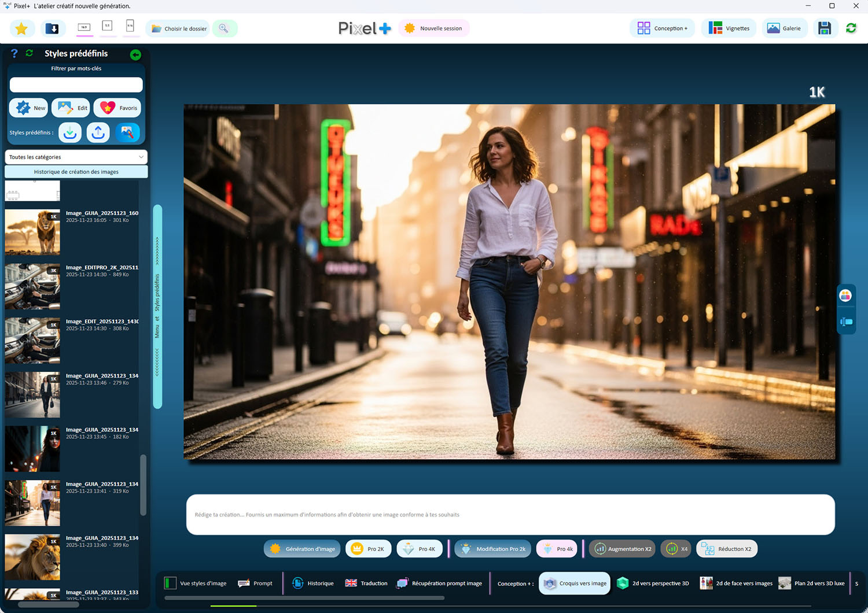Click the Augmentation X2 button
The width and height of the screenshot is (868, 613).
click(622, 549)
